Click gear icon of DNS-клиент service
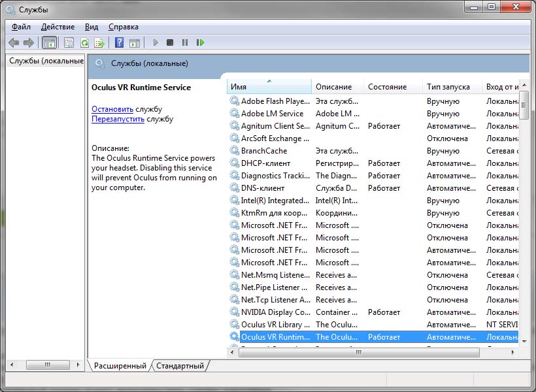Screen dimensions: 536x392 (234, 188)
